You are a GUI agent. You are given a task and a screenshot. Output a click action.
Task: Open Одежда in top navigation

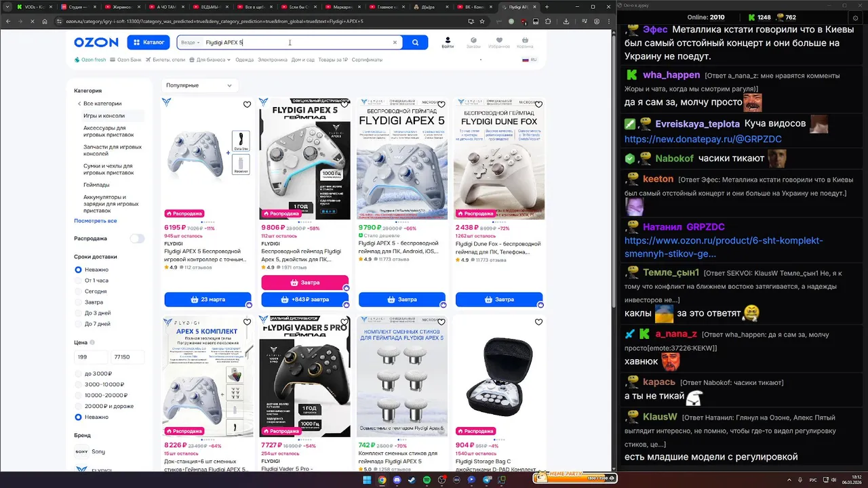(244, 60)
